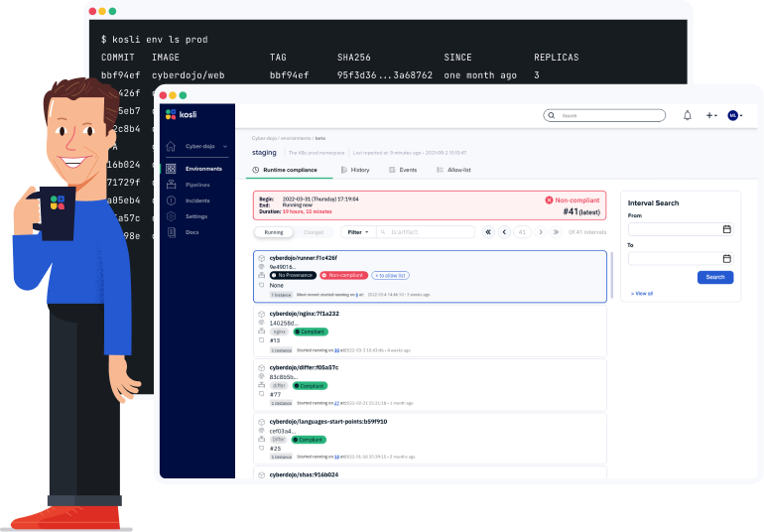This screenshot has width=764, height=532.
Task: Click the magnifier icon in search bar
Action: [x=551, y=115]
